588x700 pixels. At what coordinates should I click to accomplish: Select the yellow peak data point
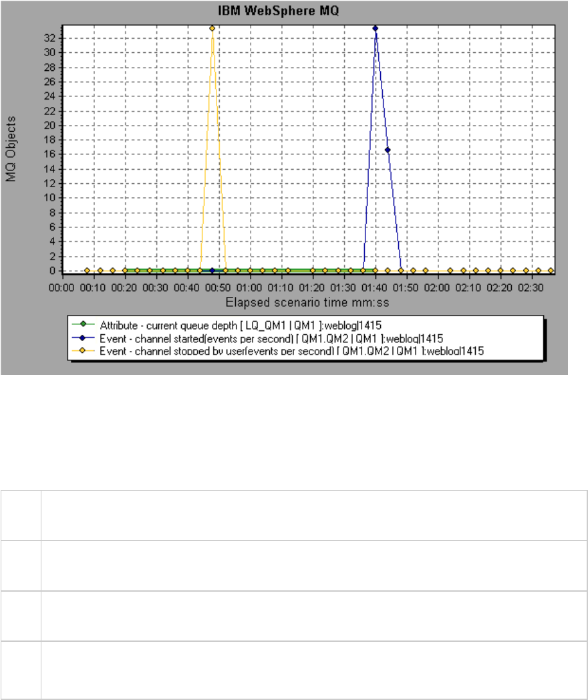tap(212, 29)
